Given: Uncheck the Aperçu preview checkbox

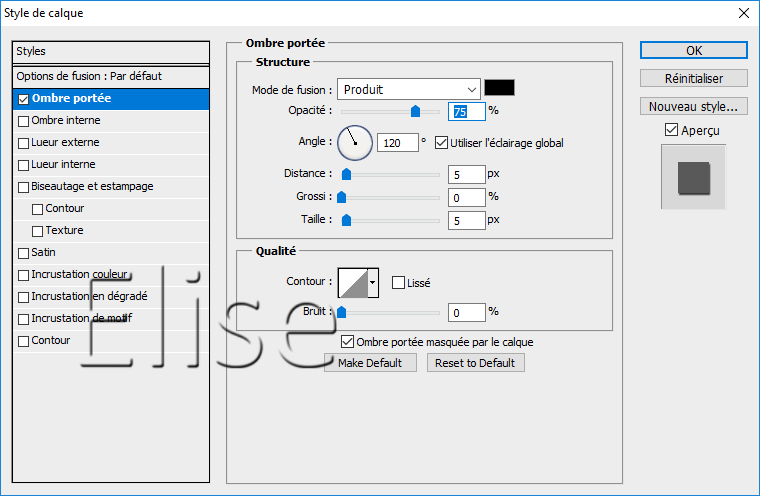Looking at the screenshot, I should (670, 130).
